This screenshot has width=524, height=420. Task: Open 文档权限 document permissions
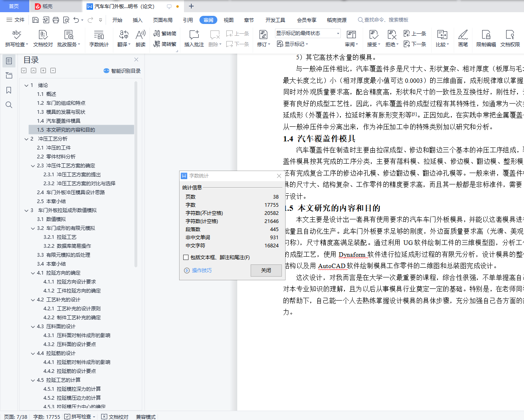510,39
